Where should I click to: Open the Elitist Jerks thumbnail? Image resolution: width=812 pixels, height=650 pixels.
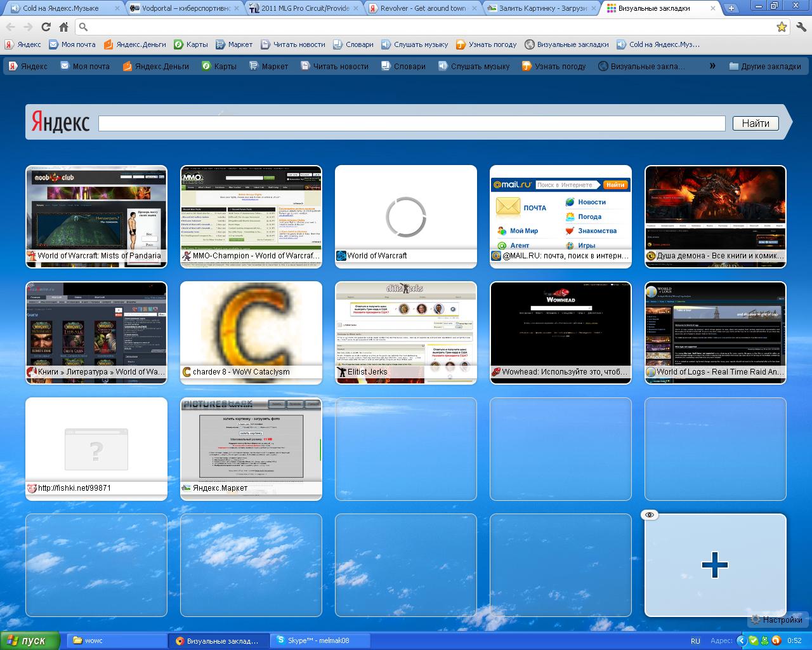406,333
